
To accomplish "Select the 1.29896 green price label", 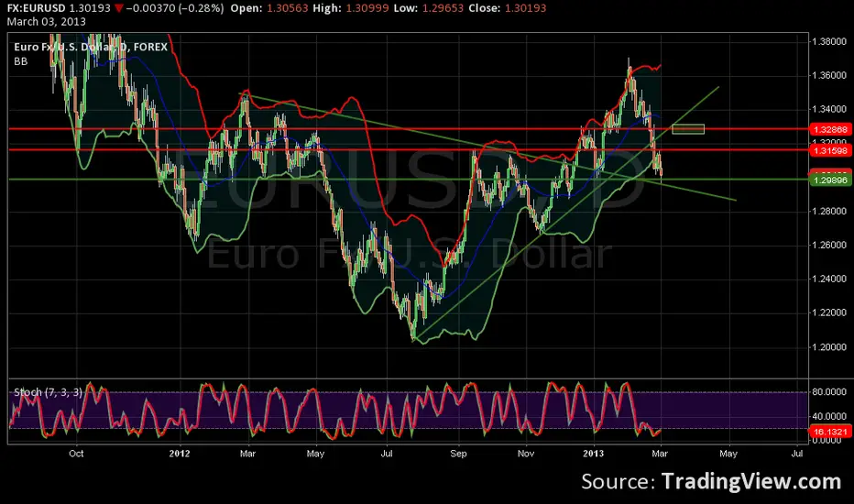I will coord(830,180).
